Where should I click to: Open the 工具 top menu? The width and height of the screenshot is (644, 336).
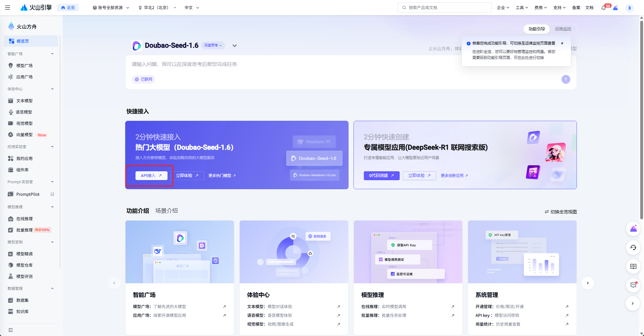click(x=522, y=8)
